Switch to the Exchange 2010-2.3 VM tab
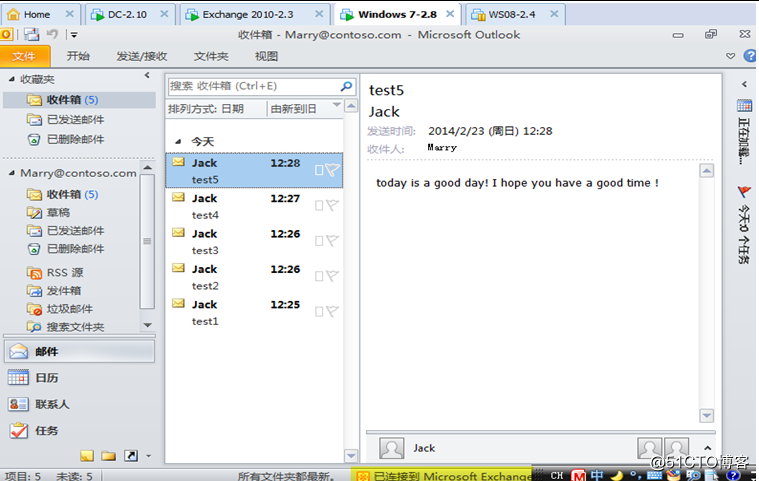 (x=255, y=15)
